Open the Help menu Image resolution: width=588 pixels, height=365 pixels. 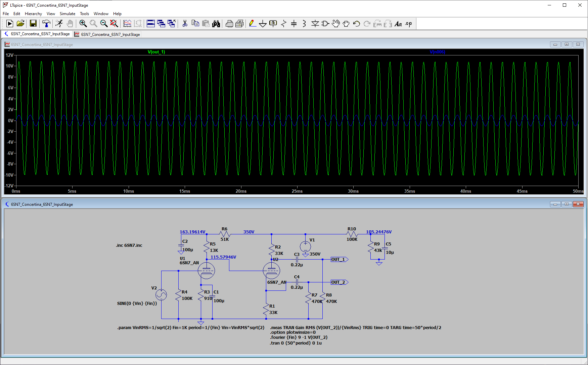click(x=117, y=14)
